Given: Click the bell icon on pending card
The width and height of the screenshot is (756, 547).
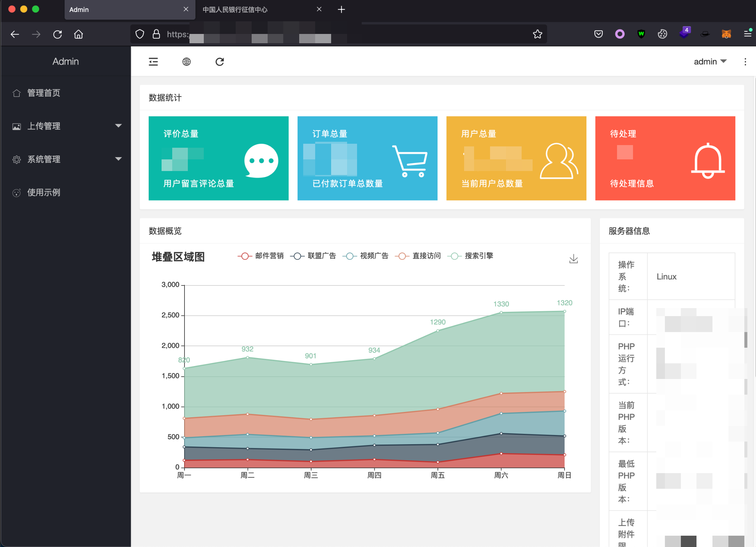Looking at the screenshot, I should (708, 161).
